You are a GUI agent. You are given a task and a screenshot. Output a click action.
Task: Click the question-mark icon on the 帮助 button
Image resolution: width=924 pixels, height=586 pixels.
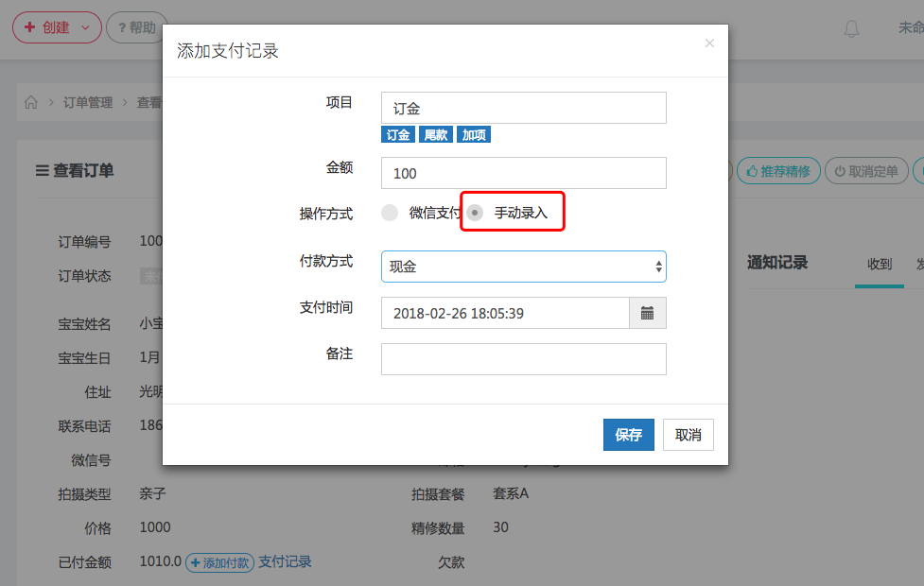pos(124,27)
